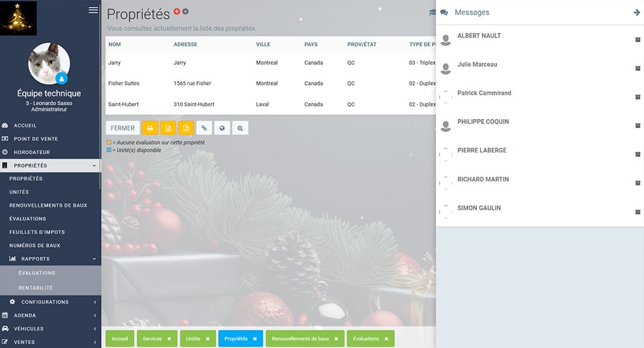644x348 pixels.
Task: Toggle the hamburger sidebar menu
Action: tap(93, 10)
